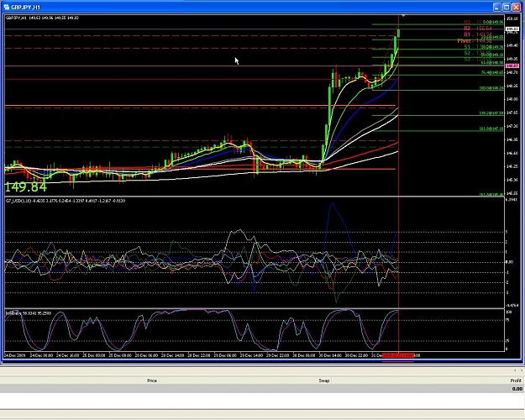Click the 29 Dec 06:00 time axis label

coord(225,355)
